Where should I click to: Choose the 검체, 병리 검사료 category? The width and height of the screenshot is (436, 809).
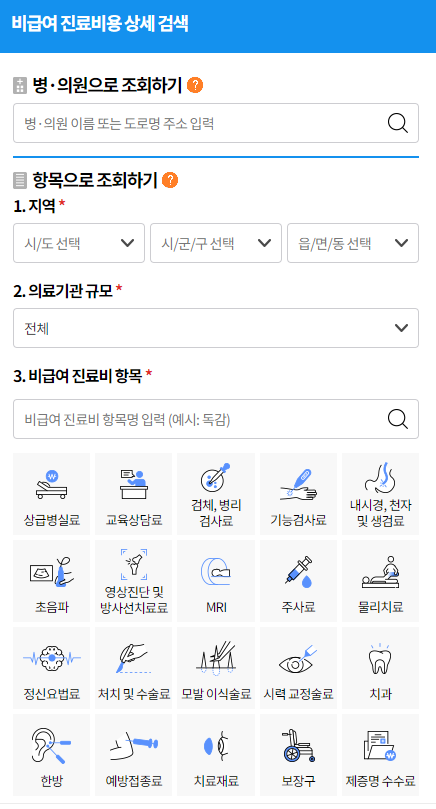tap(216, 494)
